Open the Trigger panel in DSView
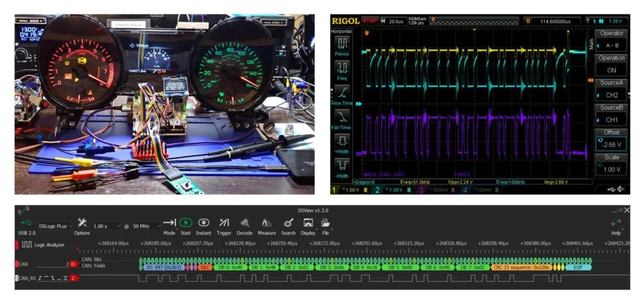 click(224, 223)
